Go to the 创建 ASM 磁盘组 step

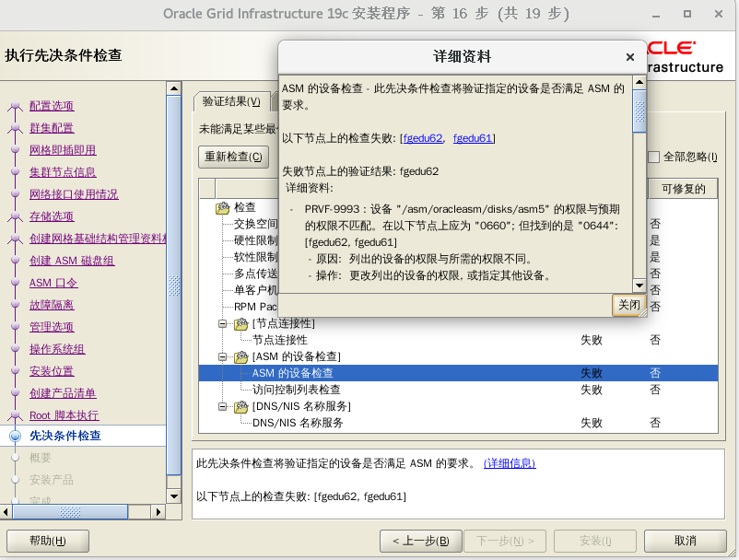click(72, 261)
